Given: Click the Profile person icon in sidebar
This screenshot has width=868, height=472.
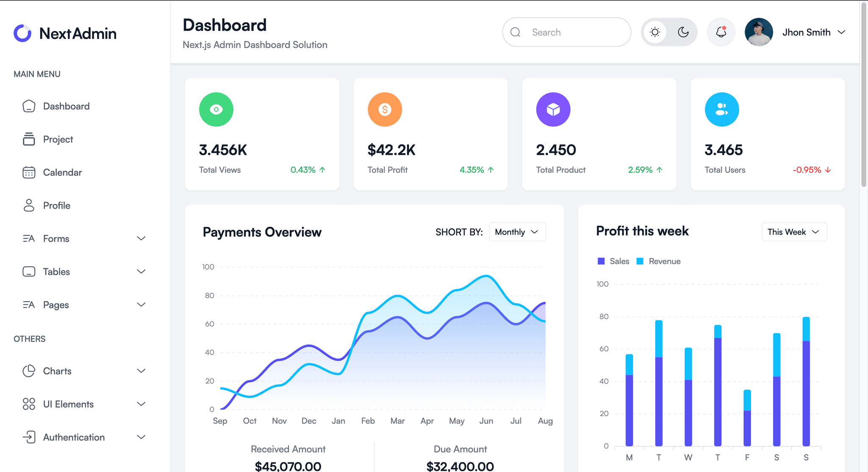Looking at the screenshot, I should tap(29, 205).
